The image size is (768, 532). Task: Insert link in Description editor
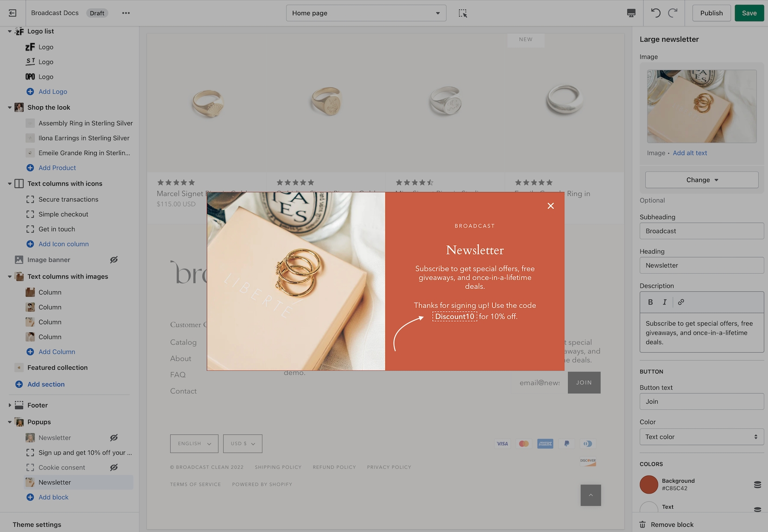coord(681,302)
